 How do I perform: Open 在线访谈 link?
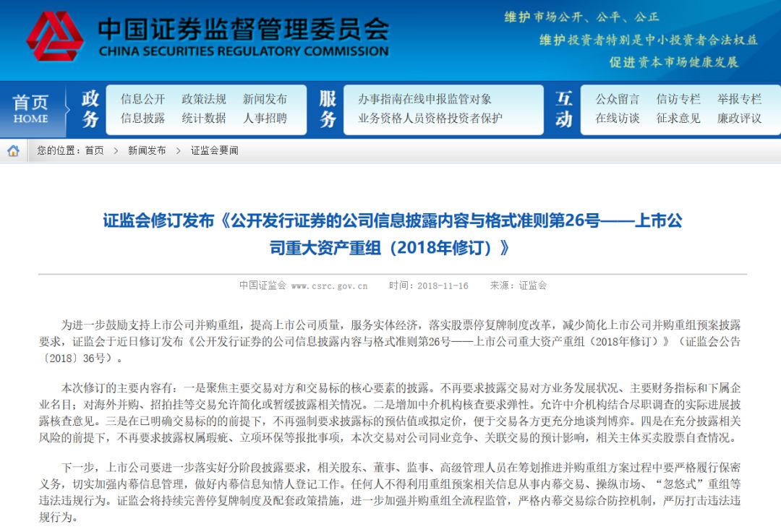pyautogui.click(x=617, y=118)
